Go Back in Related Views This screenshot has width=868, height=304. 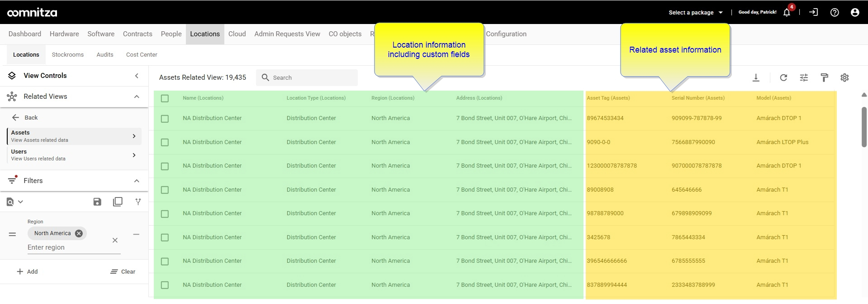[25, 117]
